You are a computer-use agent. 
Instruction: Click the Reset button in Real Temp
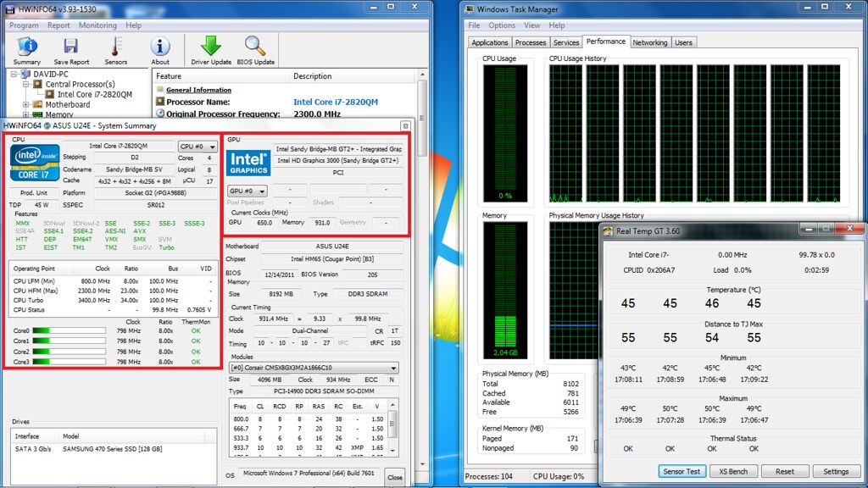[784, 471]
